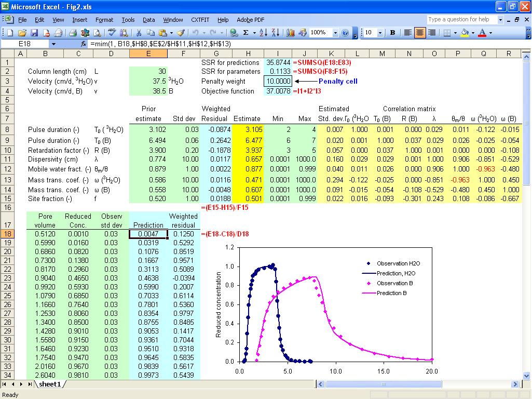Open the CXTFIT menu
Screen dimensions: 532x399
click(201, 20)
